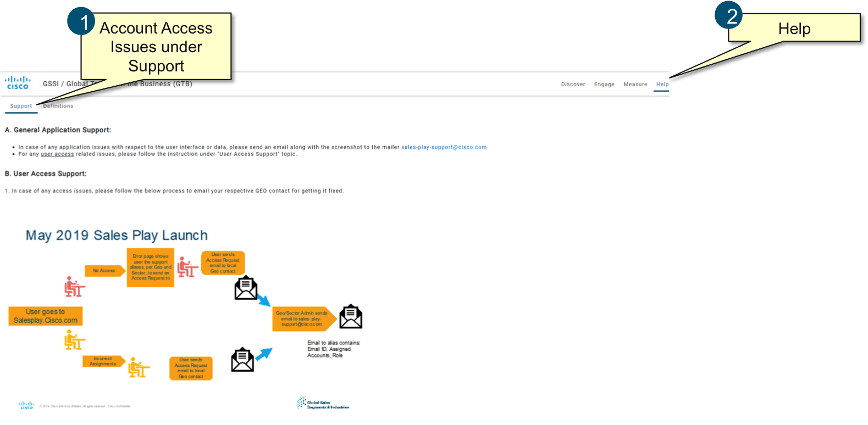The width and height of the screenshot is (868, 425).
Task: Select the Help menu item
Action: [x=662, y=85]
